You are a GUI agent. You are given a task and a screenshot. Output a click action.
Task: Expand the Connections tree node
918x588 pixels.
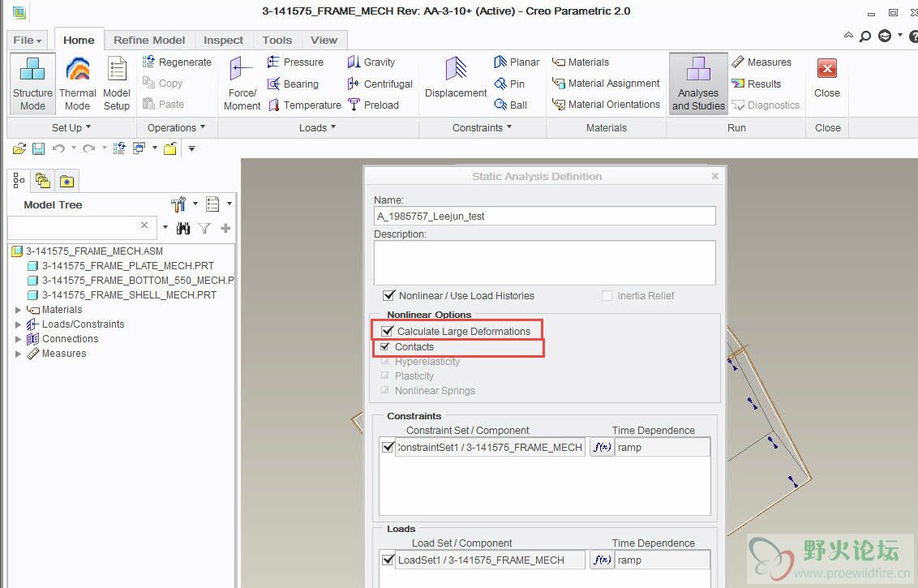[x=18, y=339]
